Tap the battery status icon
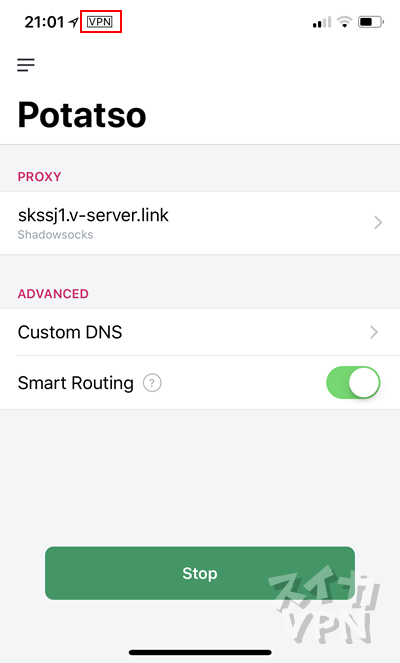Viewport: 400px width, 663px height. (371, 22)
